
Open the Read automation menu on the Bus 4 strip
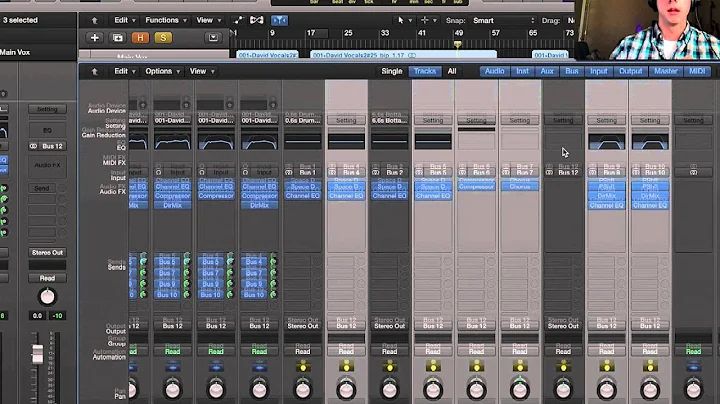(x=346, y=351)
